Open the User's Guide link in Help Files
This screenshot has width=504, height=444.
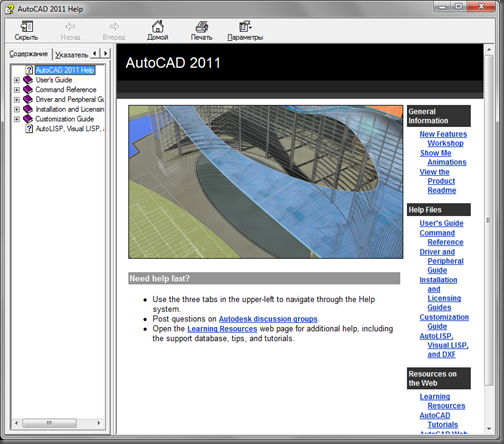(441, 223)
